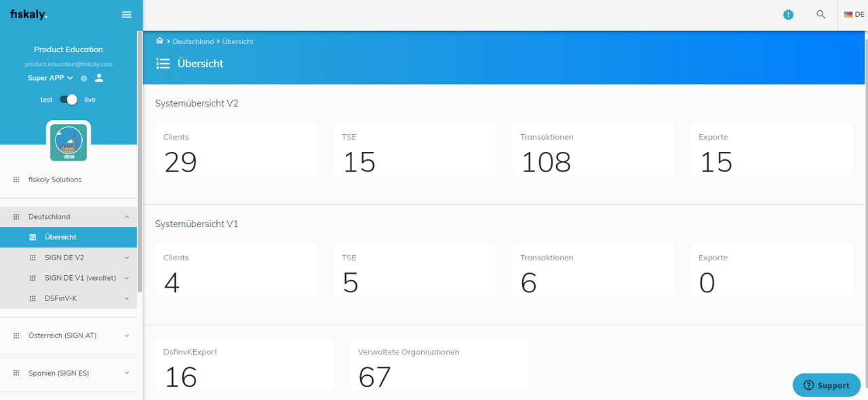Click the fiskaly logo

click(x=28, y=14)
